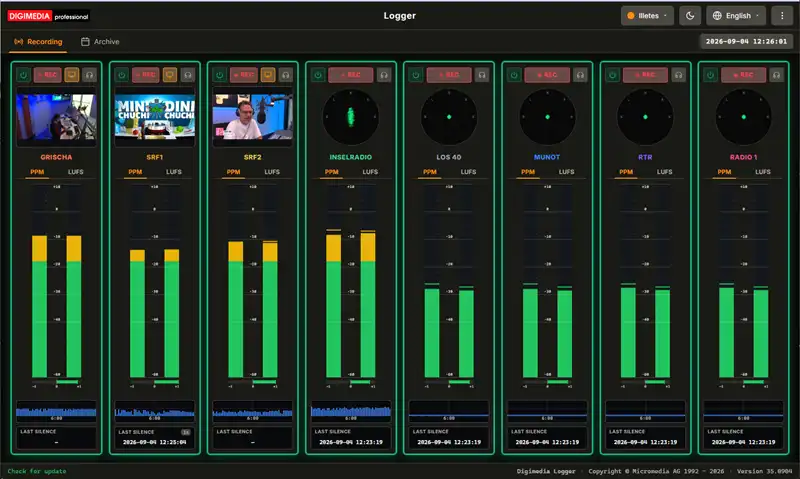Click the GRISCHA video thumbnail

[x=56, y=117]
